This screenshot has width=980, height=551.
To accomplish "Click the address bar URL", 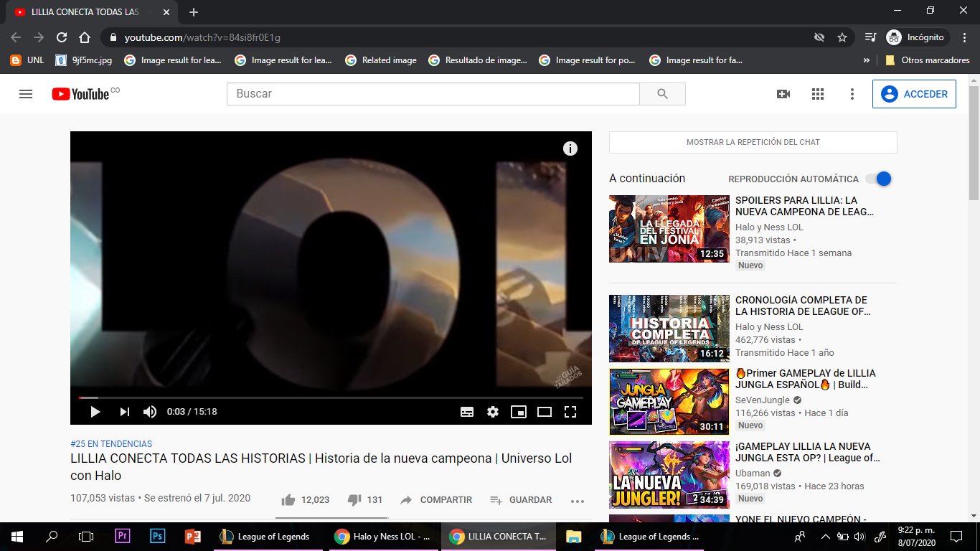I will (202, 37).
